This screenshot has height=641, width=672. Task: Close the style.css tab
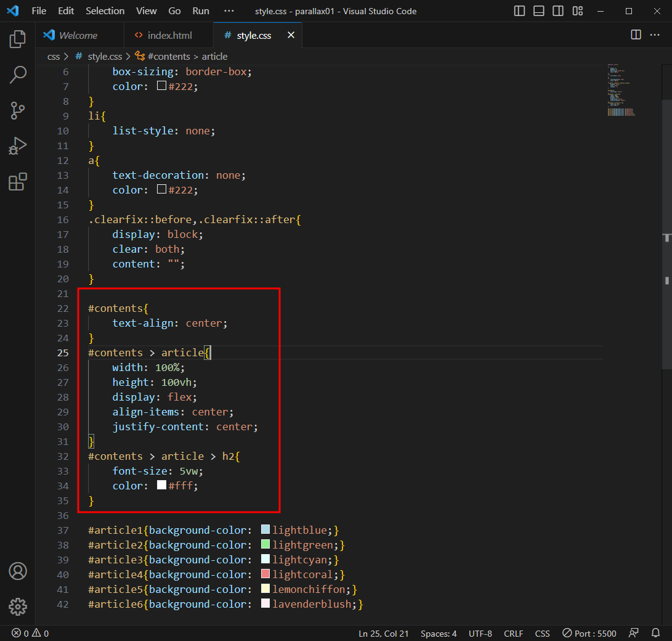tap(291, 35)
